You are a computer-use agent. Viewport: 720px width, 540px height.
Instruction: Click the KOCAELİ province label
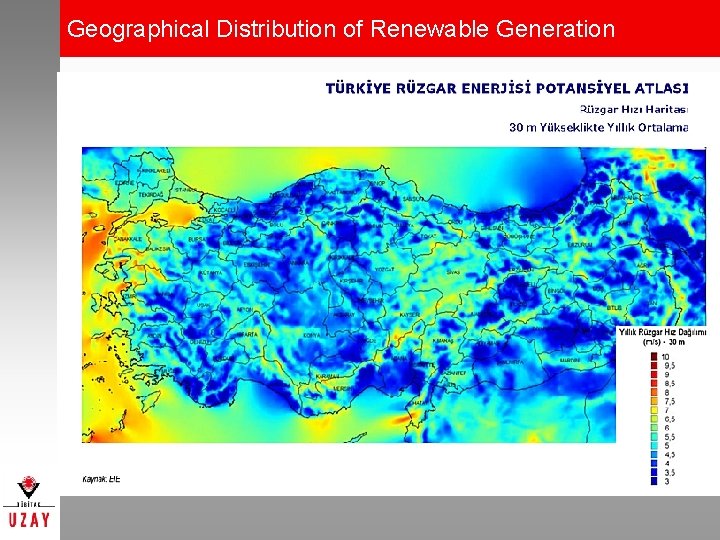[x=225, y=209]
